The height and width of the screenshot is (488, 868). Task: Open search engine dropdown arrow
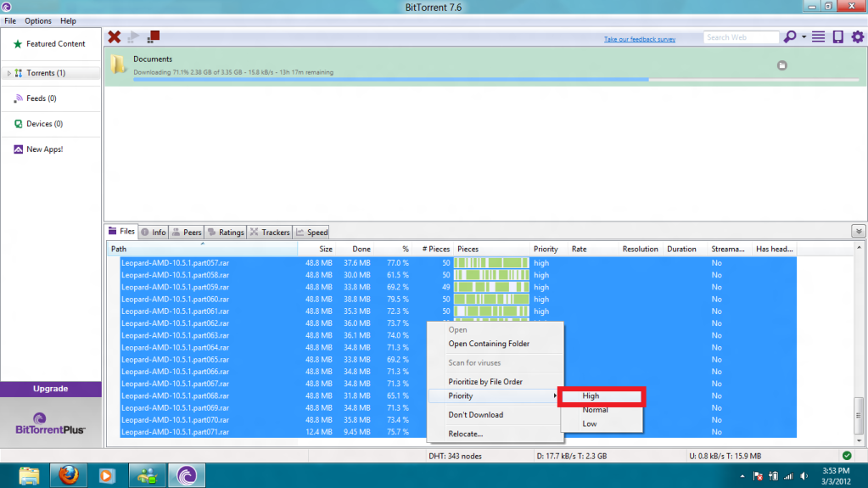804,37
